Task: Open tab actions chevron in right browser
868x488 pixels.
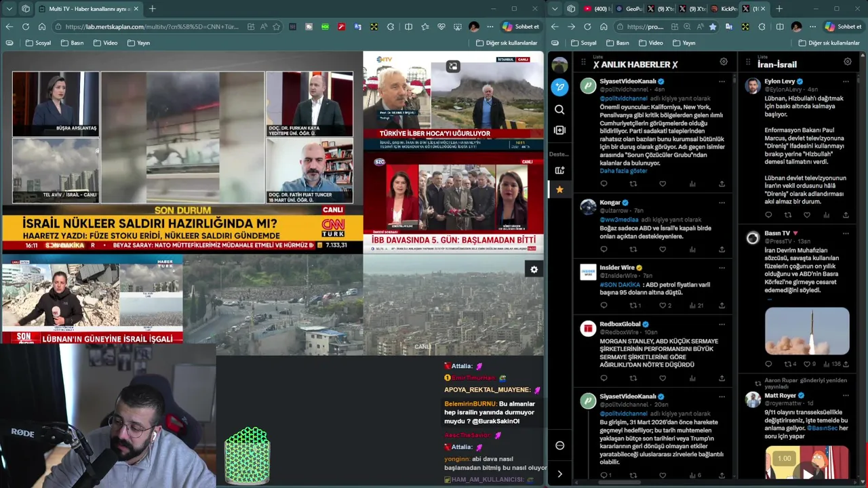Action: [555, 9]
